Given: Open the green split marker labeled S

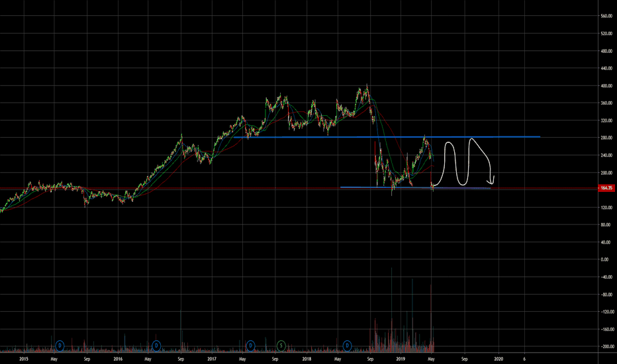Looking at the screenshot, I should (281, 346).
